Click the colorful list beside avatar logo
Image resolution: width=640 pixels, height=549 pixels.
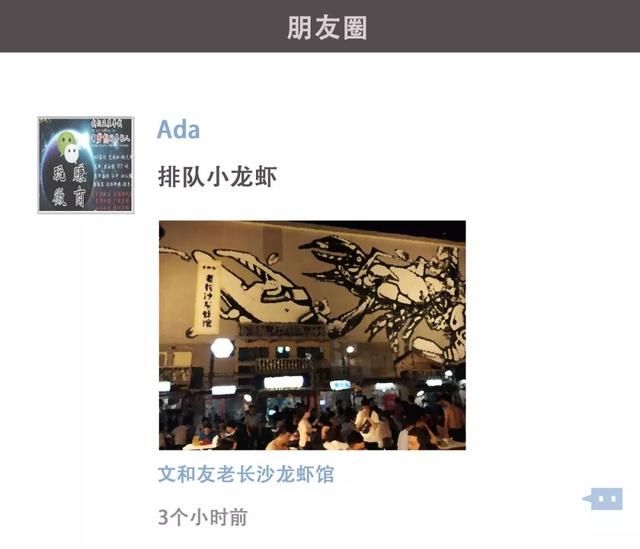111,165
